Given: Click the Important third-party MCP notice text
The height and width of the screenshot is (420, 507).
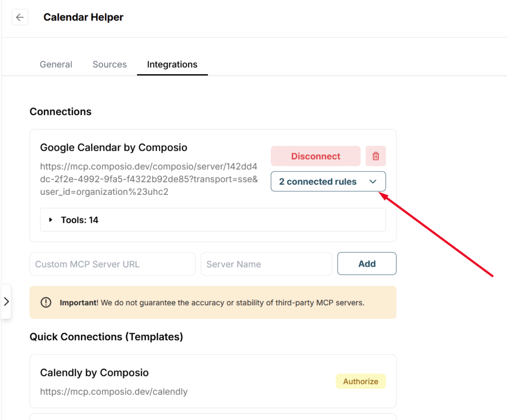Looking at the screenshot, I should [x=212, y=303].
